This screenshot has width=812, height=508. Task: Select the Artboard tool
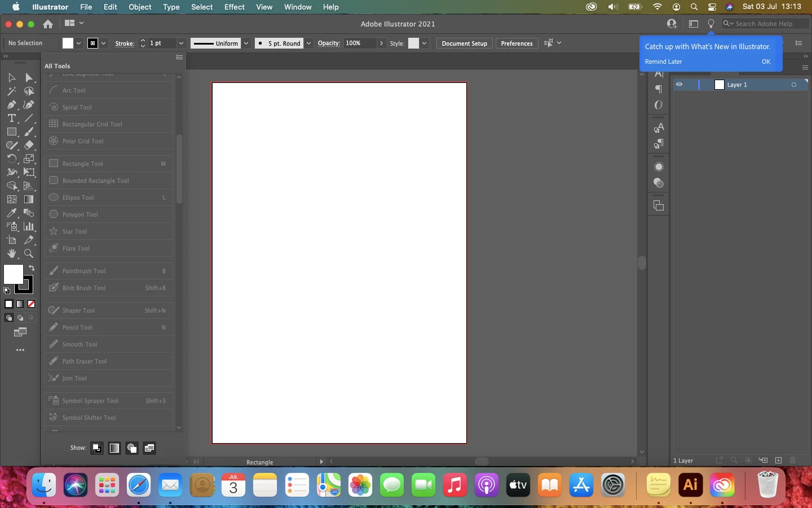pyautogui.click(x=11, y=240)
